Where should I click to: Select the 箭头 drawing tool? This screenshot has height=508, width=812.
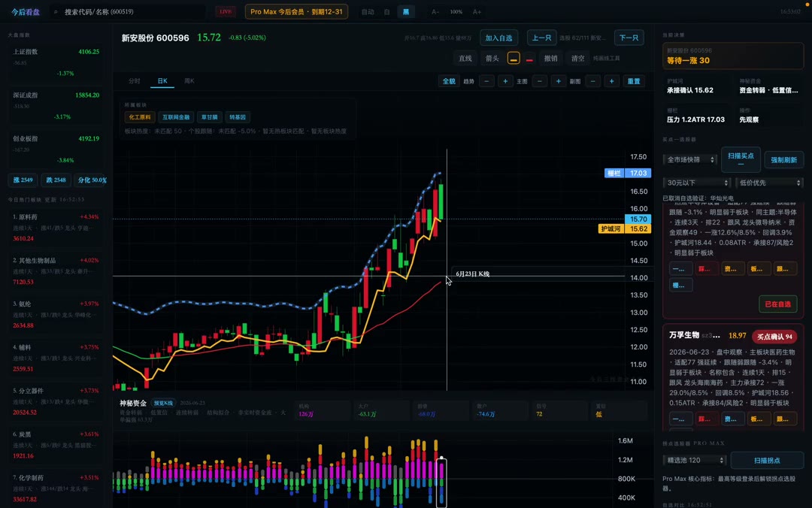(x=492, y=59)
